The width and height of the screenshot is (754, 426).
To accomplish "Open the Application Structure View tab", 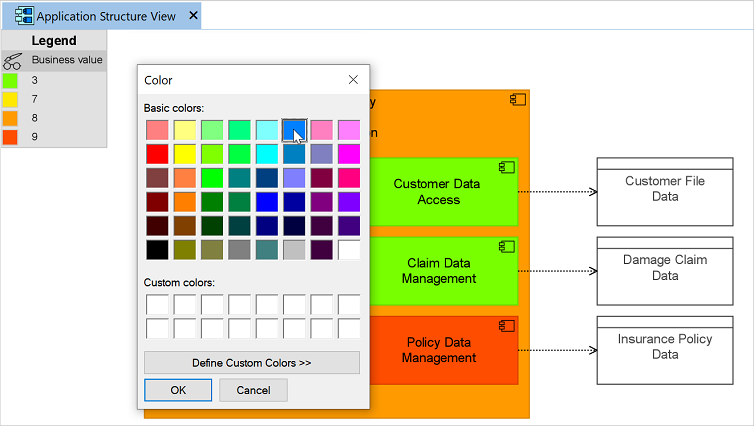I will point(106,16).
